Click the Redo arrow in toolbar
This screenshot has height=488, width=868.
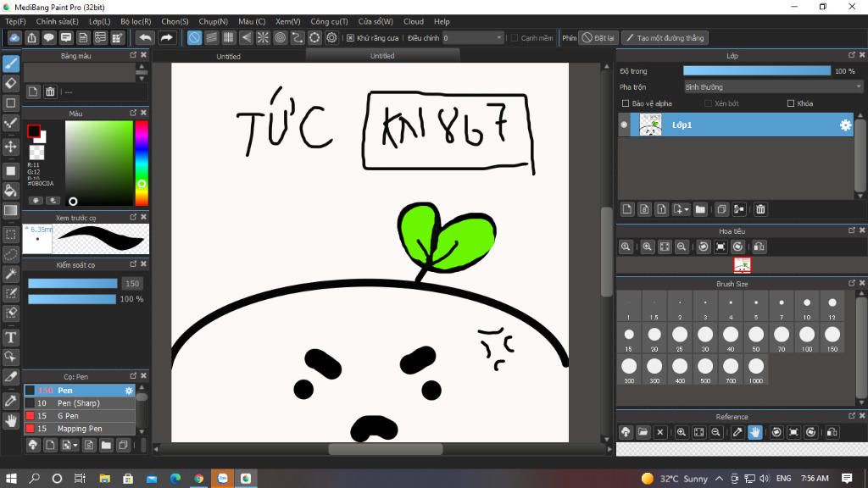[x=166, y=37]
